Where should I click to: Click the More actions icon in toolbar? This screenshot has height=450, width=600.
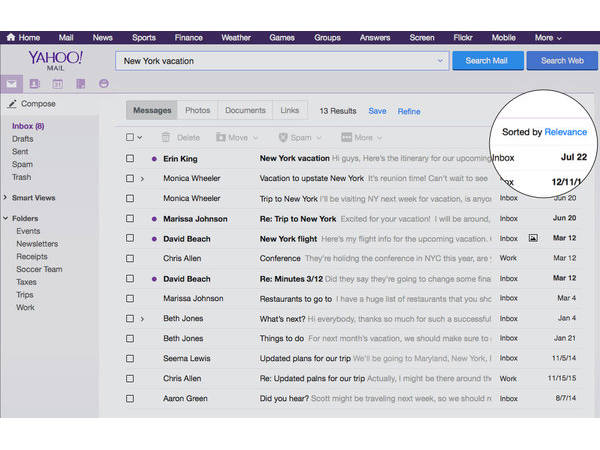coord(346,137)
